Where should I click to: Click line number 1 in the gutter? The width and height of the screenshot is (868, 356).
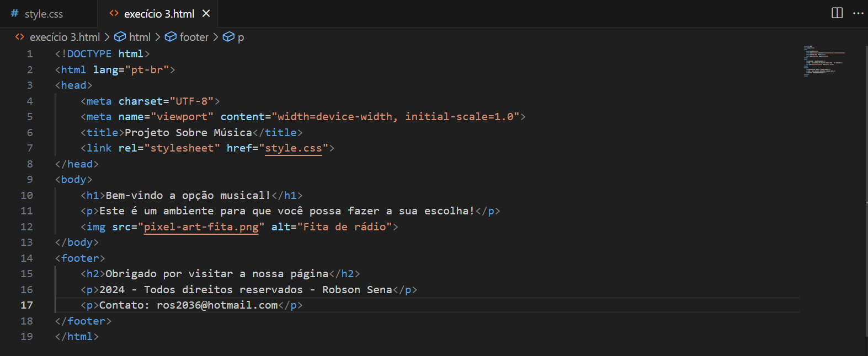point(30,54)
